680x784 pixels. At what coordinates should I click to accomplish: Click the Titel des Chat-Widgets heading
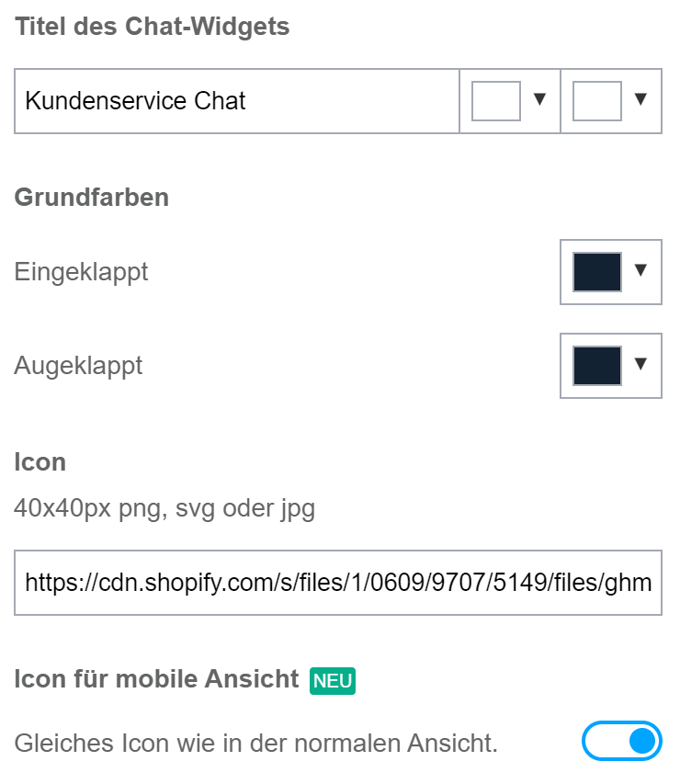pyautogui.click(x=152, y=27)
